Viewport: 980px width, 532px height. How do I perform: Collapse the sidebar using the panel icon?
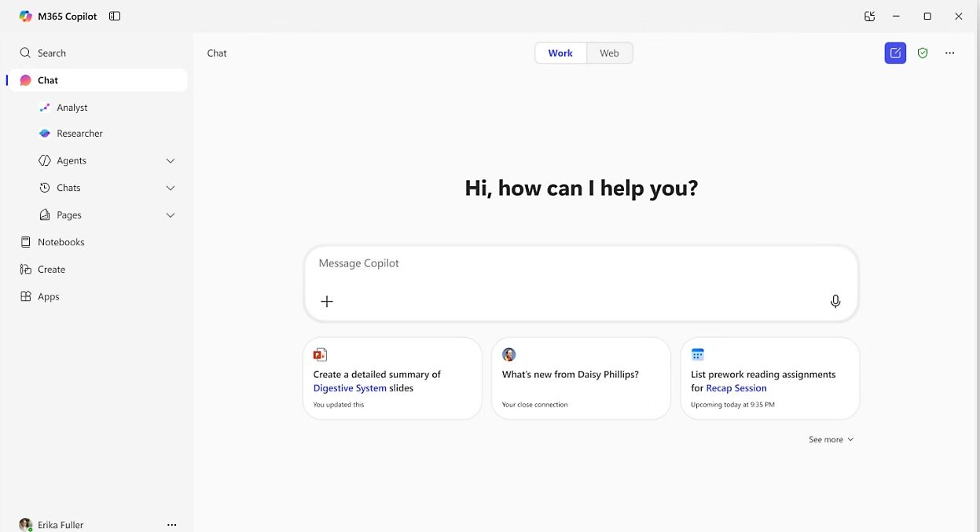pyautogui.click(x=115, y=16)
